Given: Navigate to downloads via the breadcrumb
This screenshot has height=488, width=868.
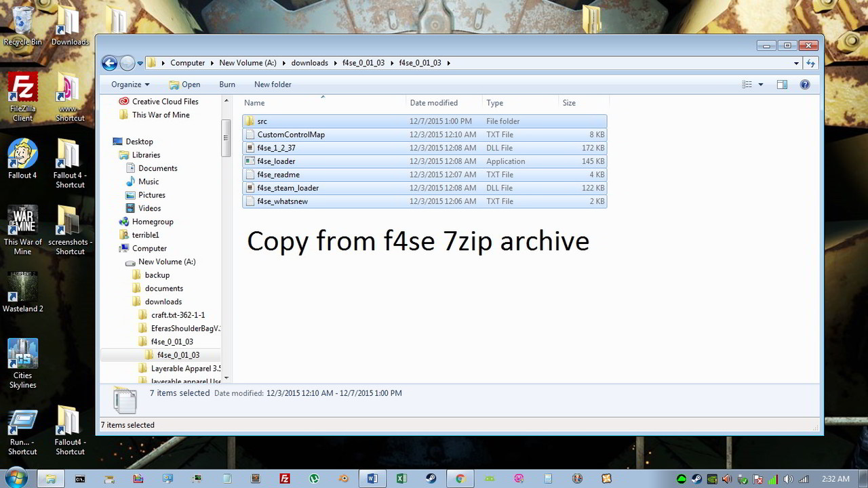Looking at the screenshot, I should [x=309, y=62].
